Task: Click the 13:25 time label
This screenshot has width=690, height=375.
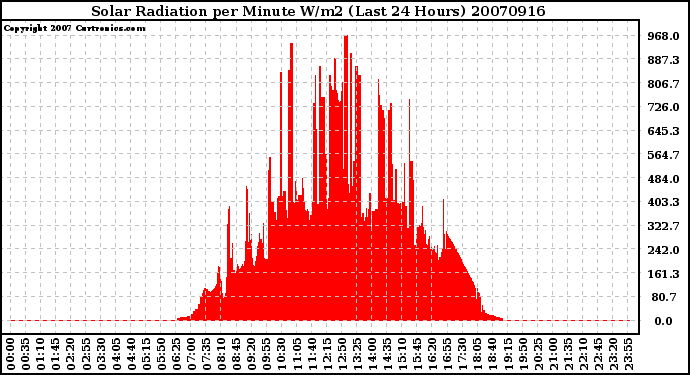Action: 356,355
